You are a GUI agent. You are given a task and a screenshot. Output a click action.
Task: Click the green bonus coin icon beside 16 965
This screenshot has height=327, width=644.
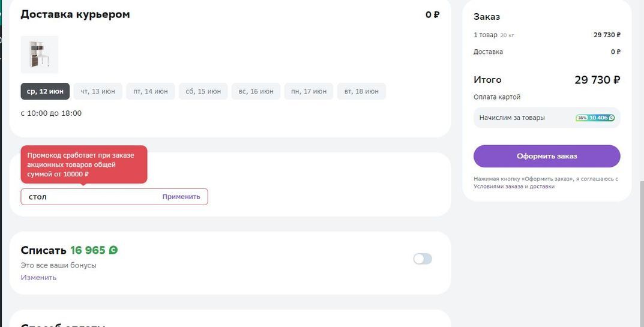point(113,250)
